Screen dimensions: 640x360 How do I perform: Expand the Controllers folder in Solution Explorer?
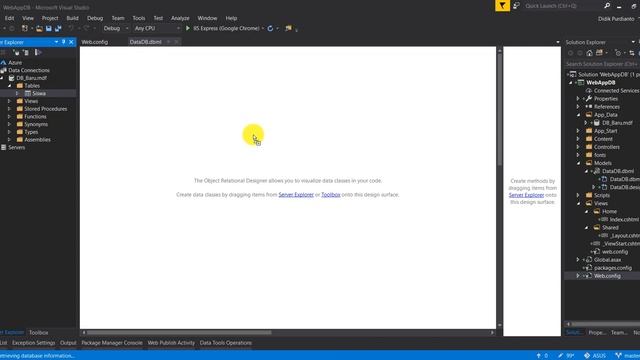coord(578,147)
